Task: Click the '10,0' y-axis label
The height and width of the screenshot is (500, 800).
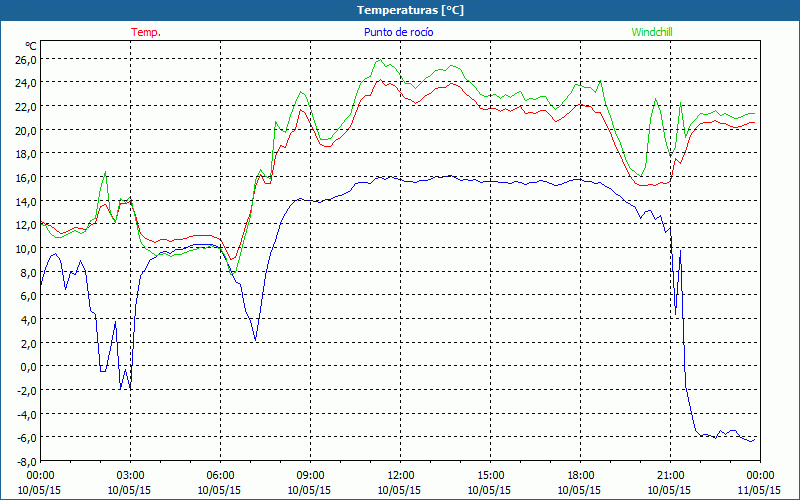Action: pos(27,248)
